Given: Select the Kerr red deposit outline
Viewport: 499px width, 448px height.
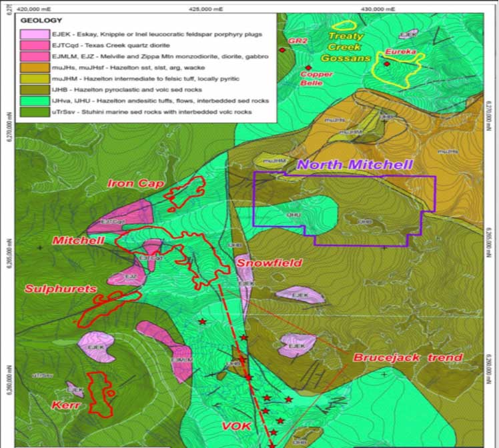Looking at the screenshot, I should [101, 395].
